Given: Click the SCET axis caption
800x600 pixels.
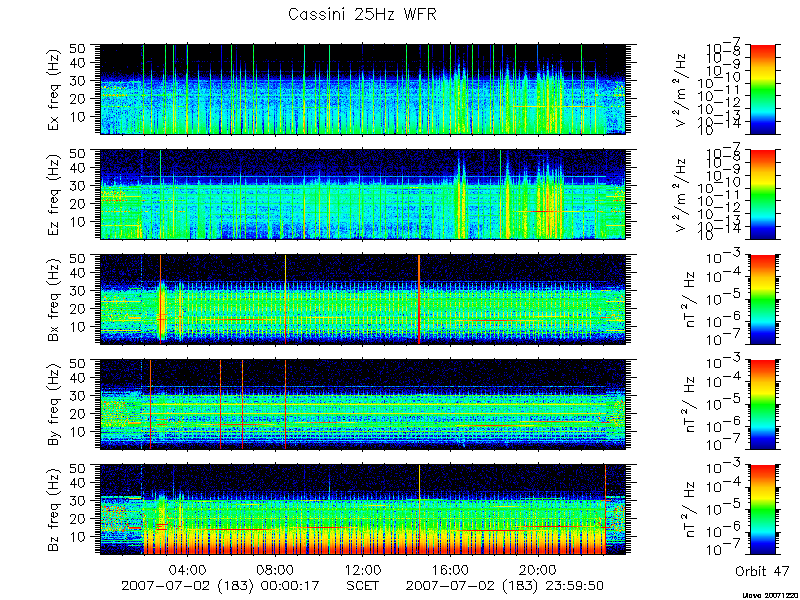Looking at the screenshot, I should click(x=363, y=585).
